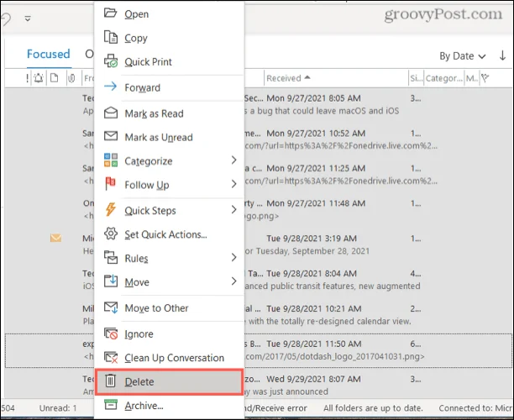Click the Categories column header

[x=443, y=78]
